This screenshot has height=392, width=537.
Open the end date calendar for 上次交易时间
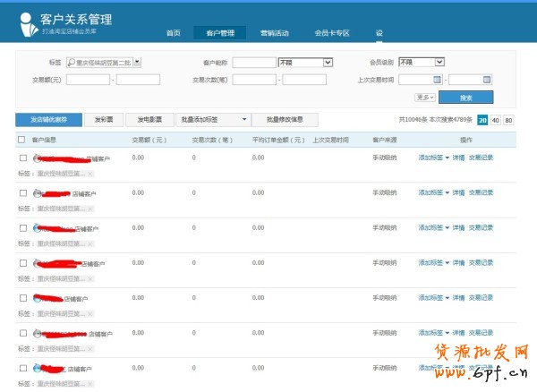tap(485, 80)
